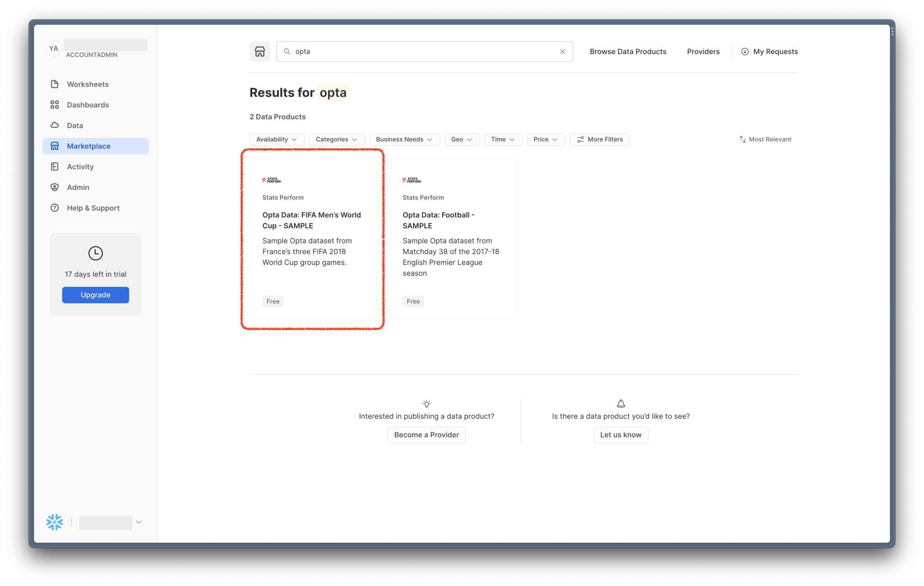Open Help & Support in sidebar
The width and height of the screenshot is (924, 586).
(93, 208)
